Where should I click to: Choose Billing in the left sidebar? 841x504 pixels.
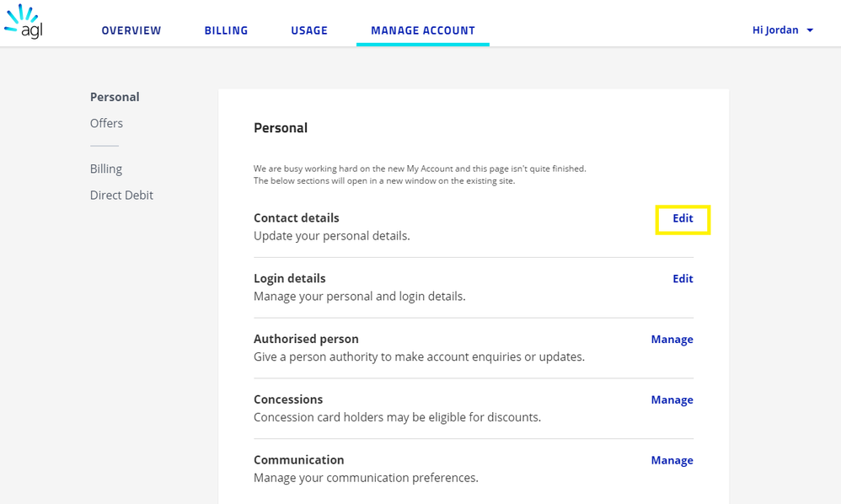click(x=106, y=169)
